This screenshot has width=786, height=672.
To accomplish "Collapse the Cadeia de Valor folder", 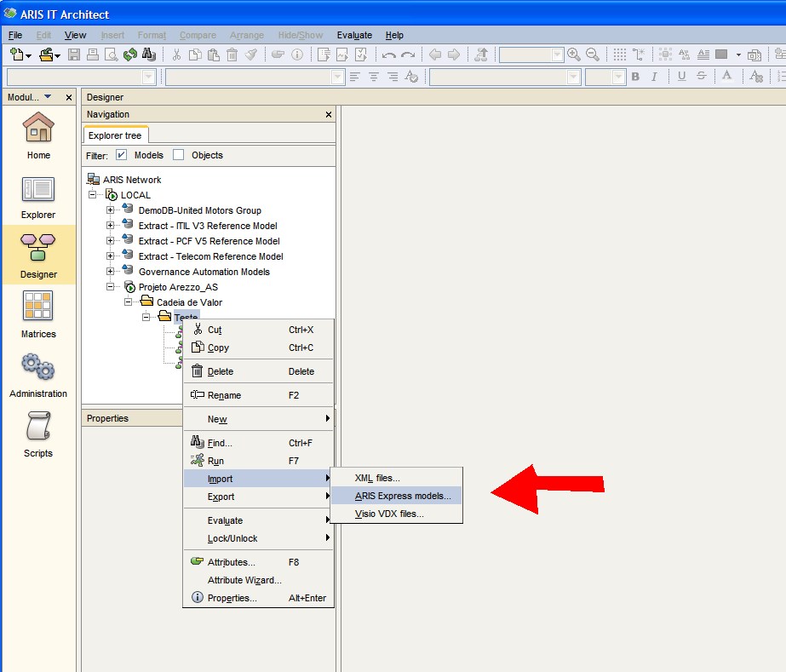I will tap(129, 302).
